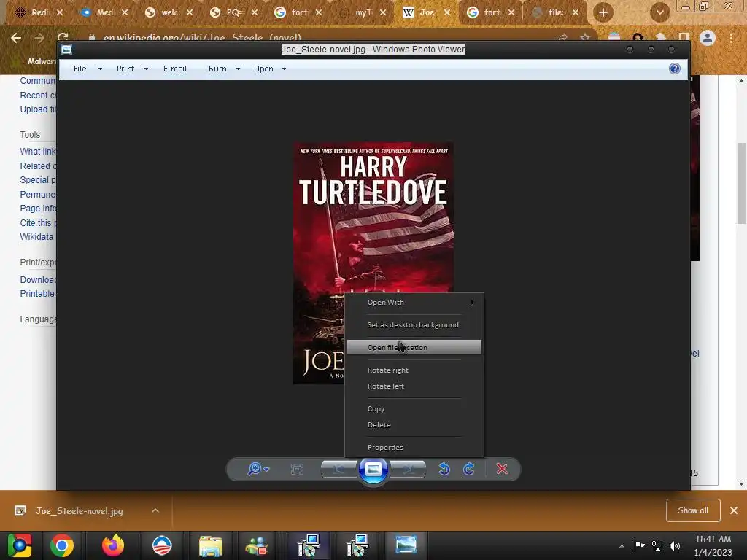This screenshot has height=560, width=747.
Task: Expand the Open dropdown arrow
Action: [x=285, y=69]
